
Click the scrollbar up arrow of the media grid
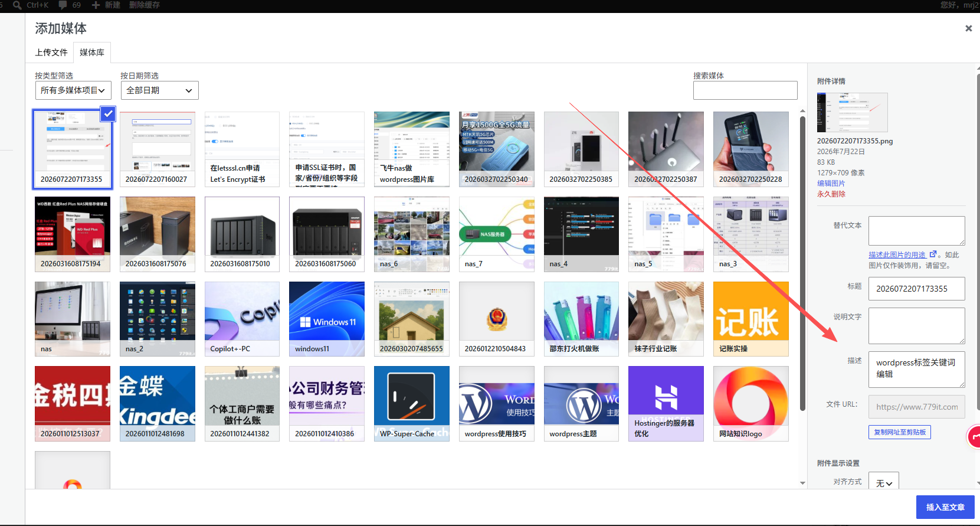802,111
